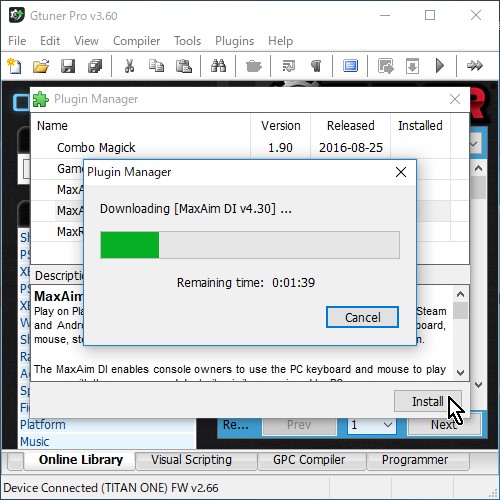Switch to the Online Library tab
Image resolution: width=500 pixels, height=500 pixels.
click(80, 460)
